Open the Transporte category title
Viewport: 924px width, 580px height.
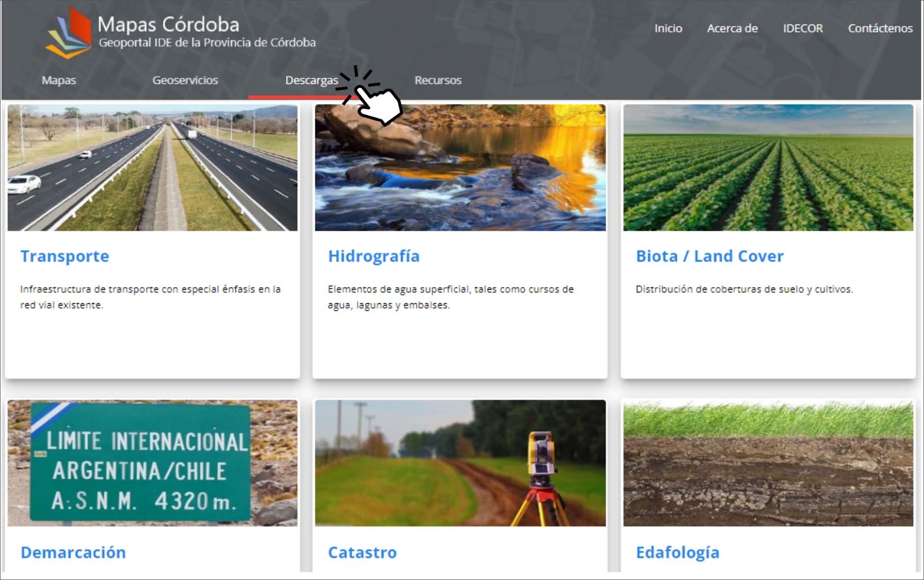pos(65,256)
